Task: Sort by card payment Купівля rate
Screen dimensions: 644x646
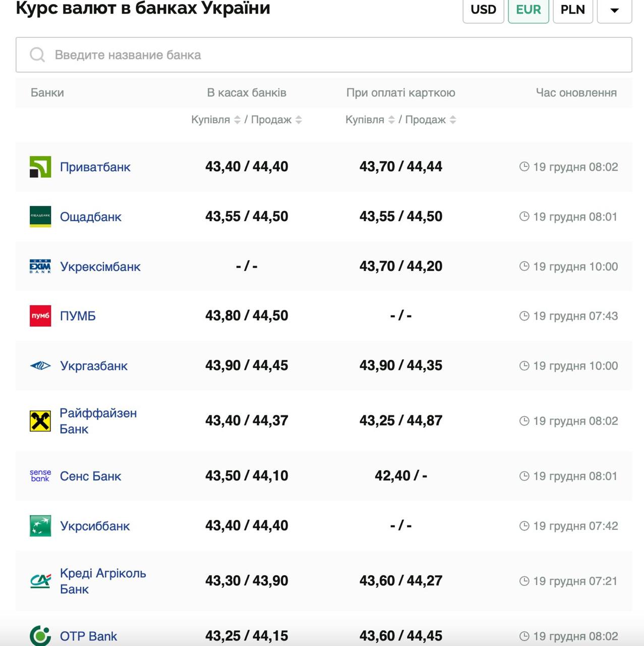Action: (x=391, y=120)
